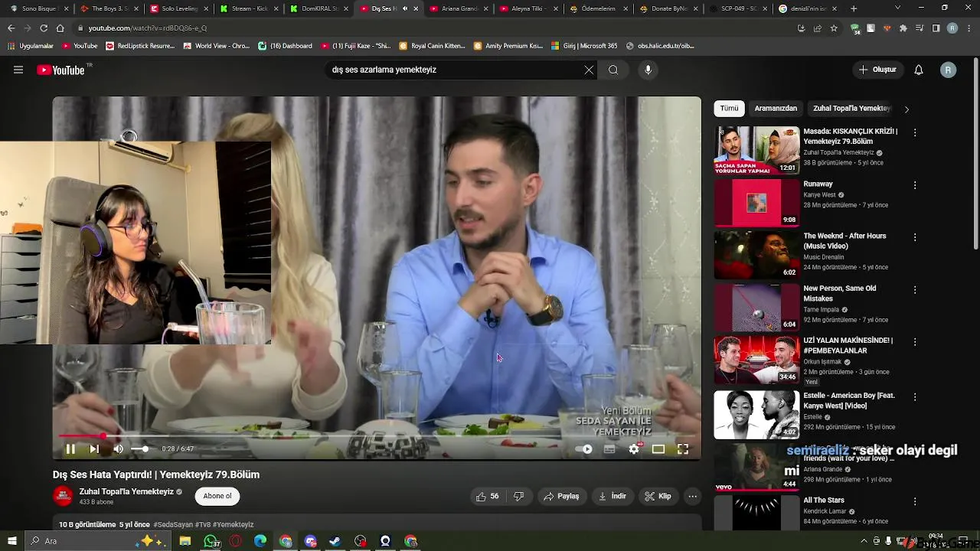Open Chrome three-dot menu
Screen dimensions: 980x551
(x=969, y=28)
